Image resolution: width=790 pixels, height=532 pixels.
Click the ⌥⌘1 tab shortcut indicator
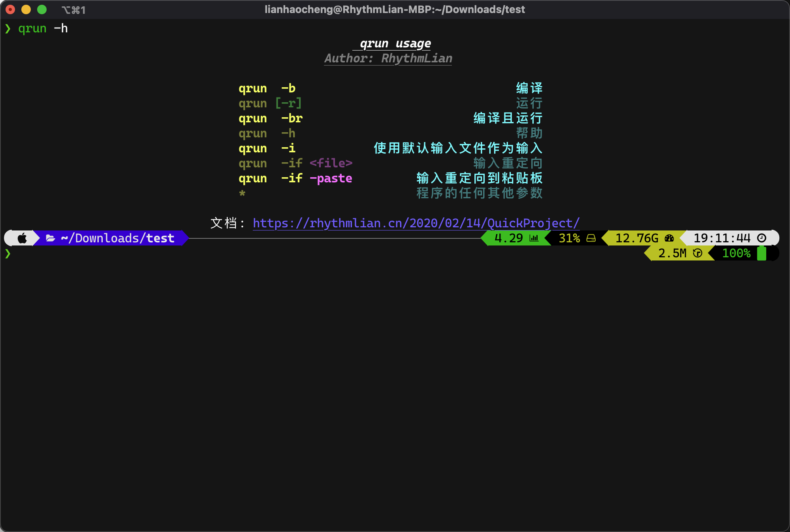pos(73,10)
